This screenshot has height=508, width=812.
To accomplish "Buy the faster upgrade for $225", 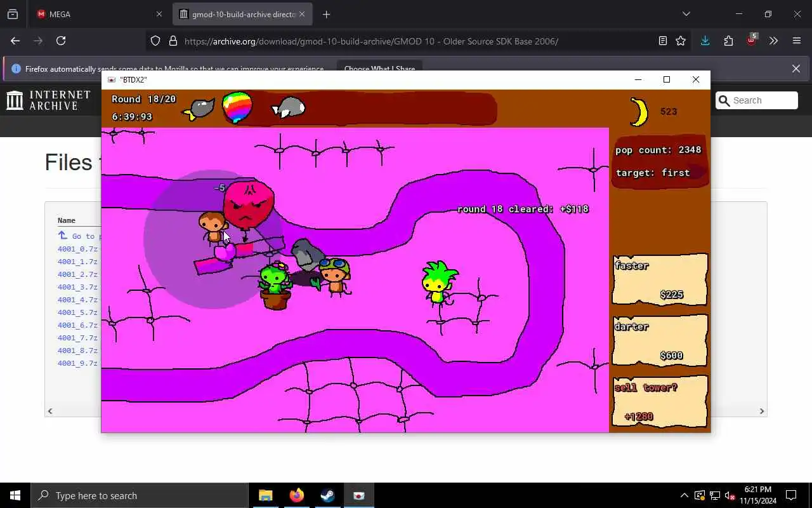I will (x=660, y=280).
